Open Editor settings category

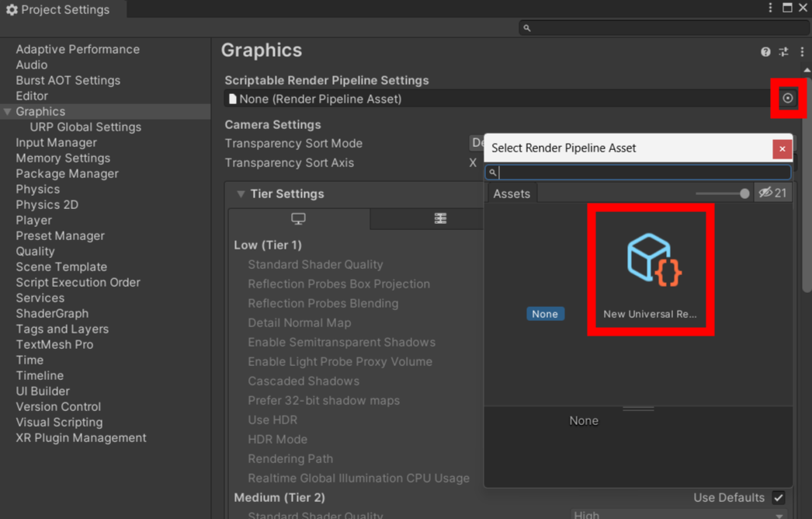32,96
